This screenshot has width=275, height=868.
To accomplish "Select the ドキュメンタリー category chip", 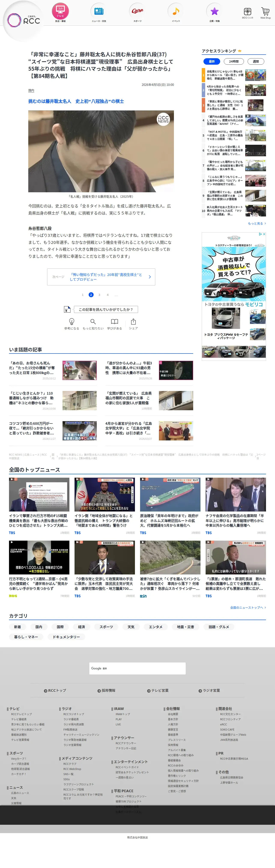I will (x=66, y=637).
